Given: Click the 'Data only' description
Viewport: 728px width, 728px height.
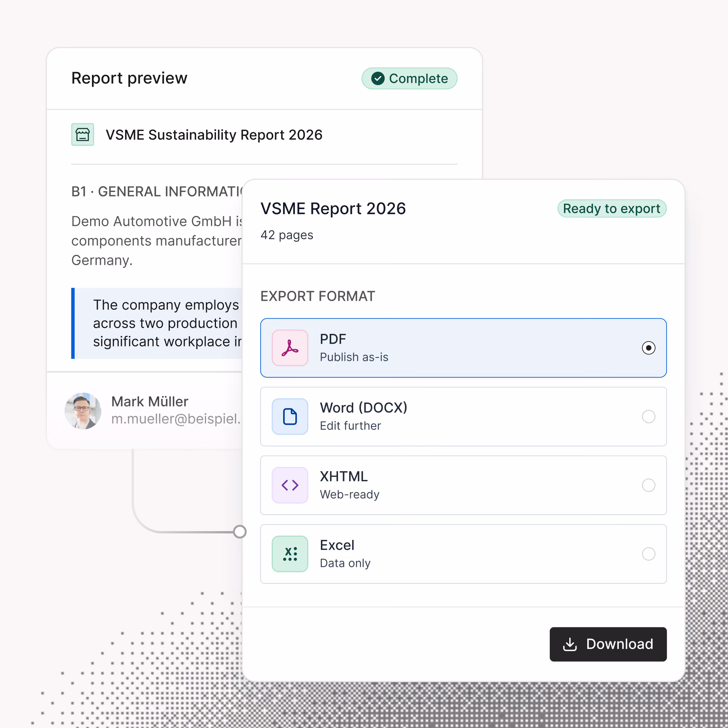Looking at the screenshot, I should click(x=345, y=563).
